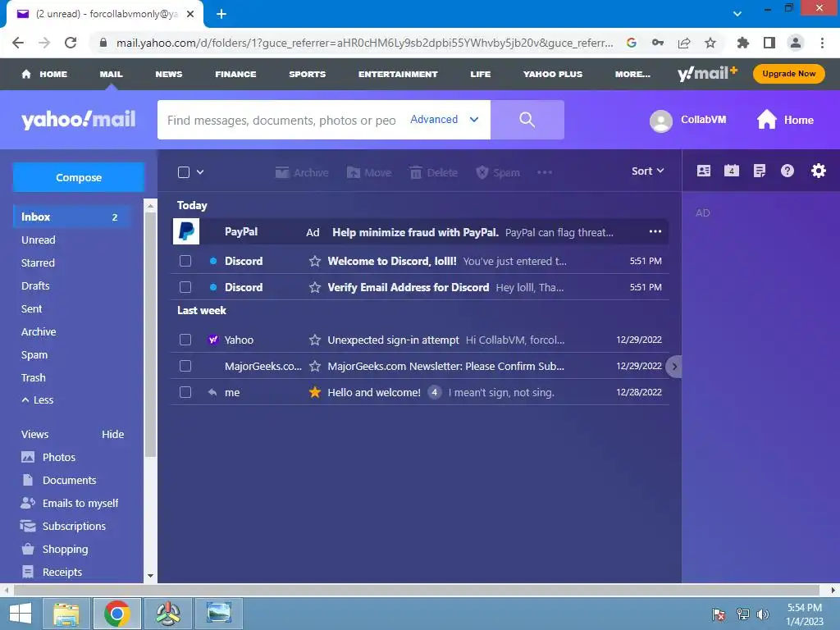This screenshot has height=630, width=840.
Task: Click the Chrome address bar URL
Action: 364,43
